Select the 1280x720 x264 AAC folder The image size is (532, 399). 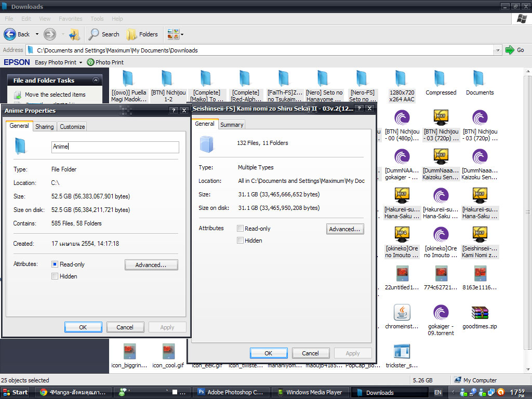click(402, 87)
